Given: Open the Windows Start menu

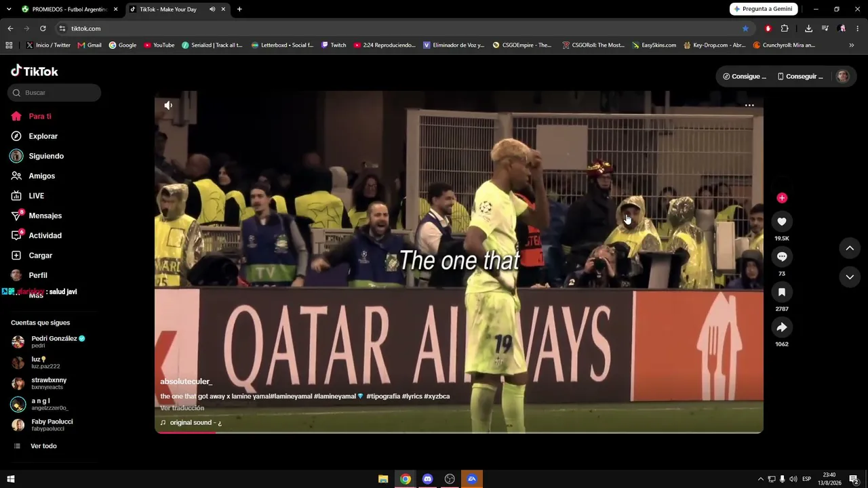Looking at the screenshot, I should [10, 479].
